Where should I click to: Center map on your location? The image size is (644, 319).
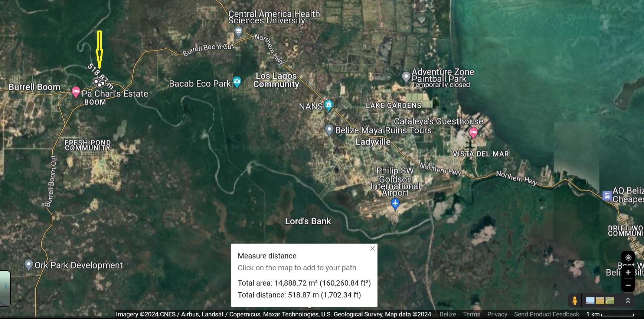pos(628,257)
